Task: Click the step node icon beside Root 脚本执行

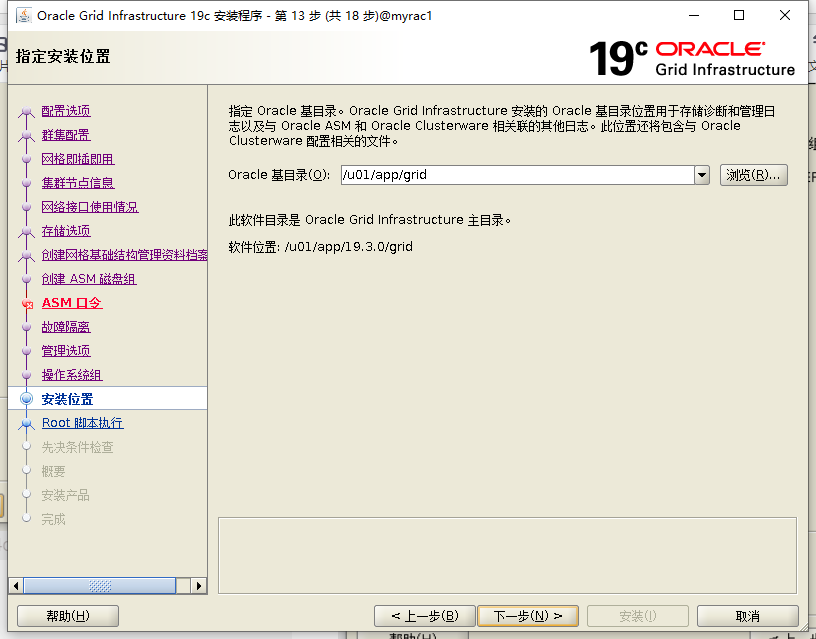Action: point(27,424)
